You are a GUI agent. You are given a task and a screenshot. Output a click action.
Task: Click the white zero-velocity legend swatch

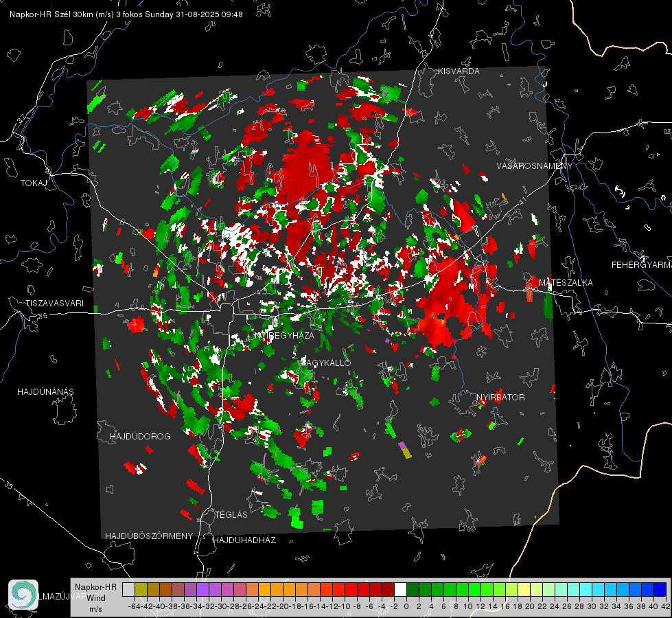coord(400,589)
